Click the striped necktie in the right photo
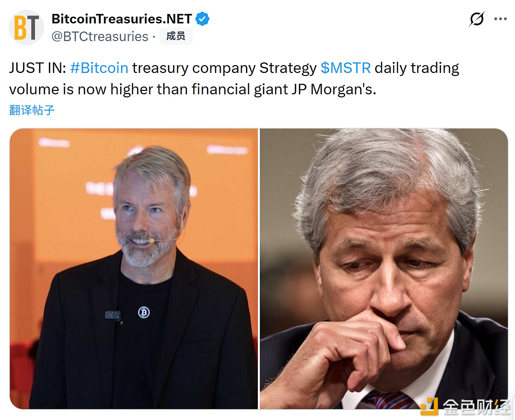Screen dimensions: 515x420 (x=387, y=400)
